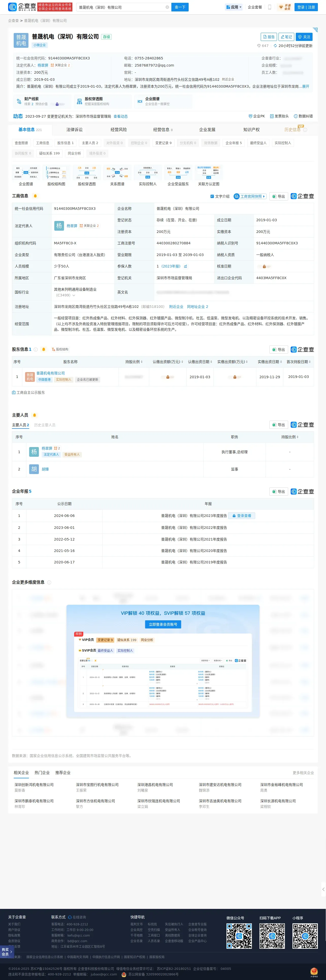Export the 企业年报 table with 导出
The height and width of the screenshot is (980, 326).
point(279,492)
